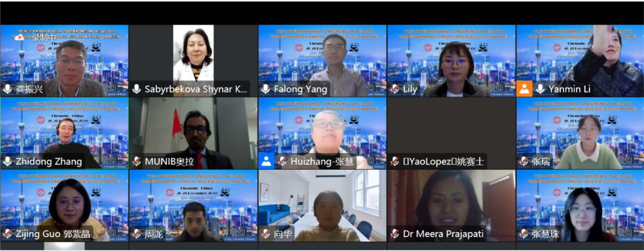Click muted mic icon beside 周泷
Image resolution: width=644 pixels, height=251 pixels.
pyautogui.click(x=137, y=234)
